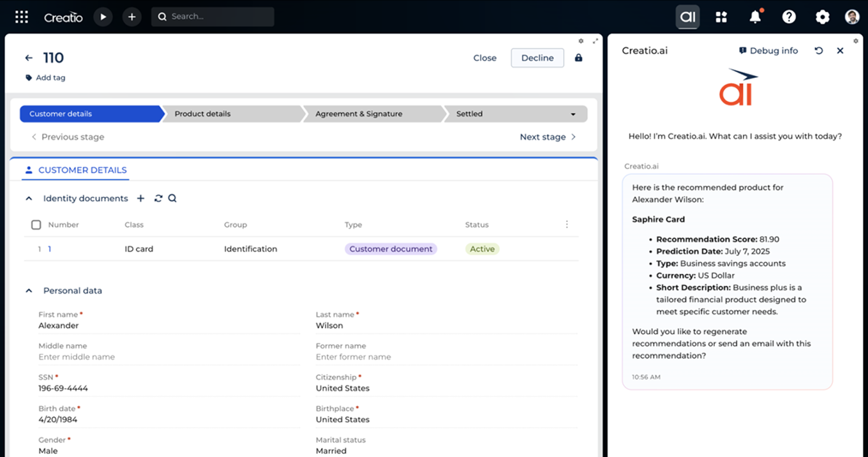Click the Creatio logo
868x457 pixels.
point(63,17)
